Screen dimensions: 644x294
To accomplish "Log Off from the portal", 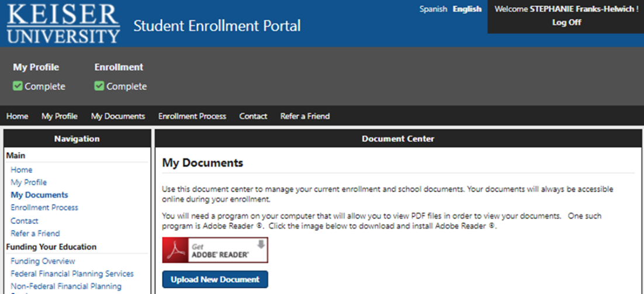I will click(x=566, y=23).
